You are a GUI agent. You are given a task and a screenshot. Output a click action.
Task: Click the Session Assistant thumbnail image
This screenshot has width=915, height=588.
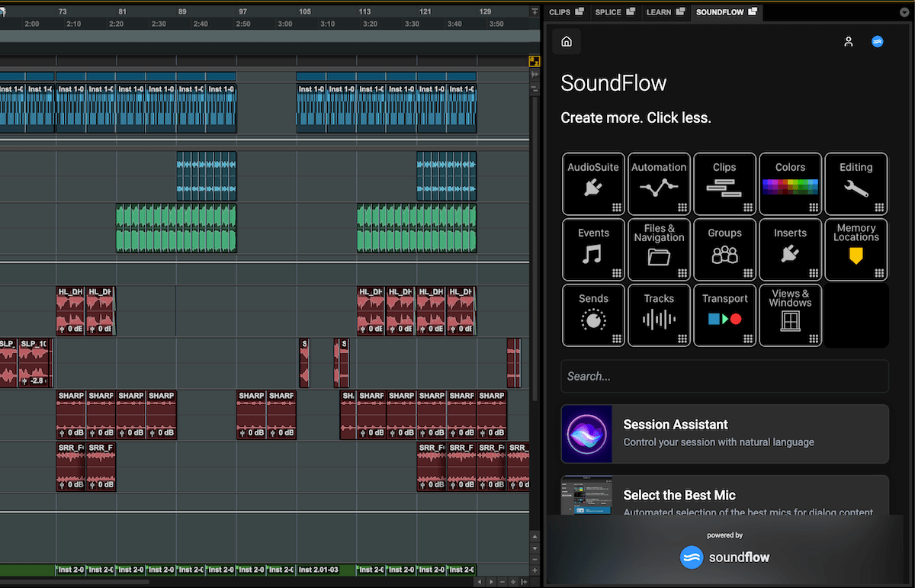point(587,434)
